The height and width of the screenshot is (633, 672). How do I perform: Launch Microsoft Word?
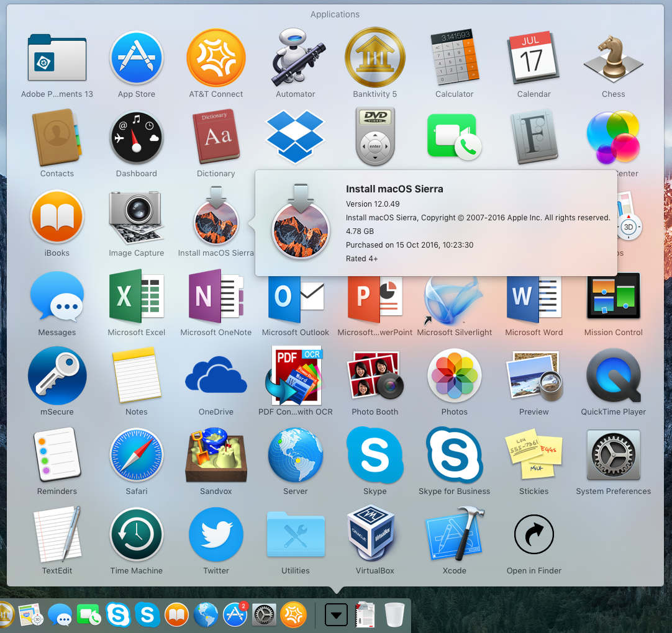pos(534,299)
